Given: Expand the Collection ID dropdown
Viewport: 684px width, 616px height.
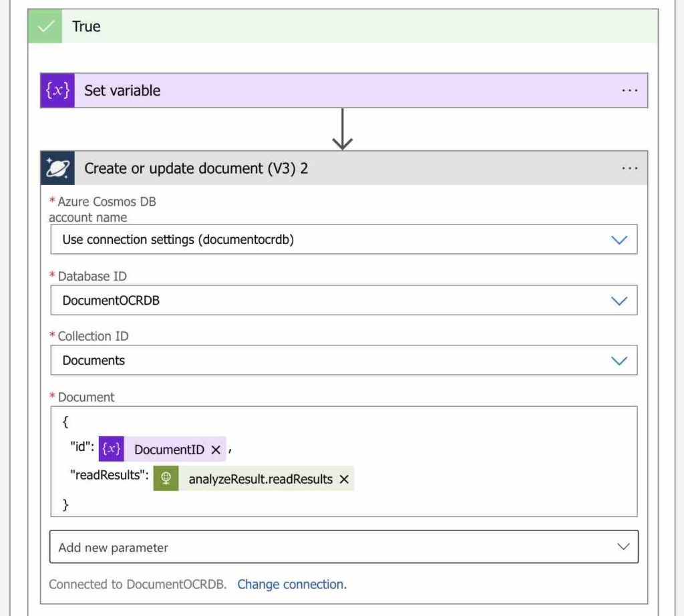Looking at the screenshot, I should [x=619, y=361].
